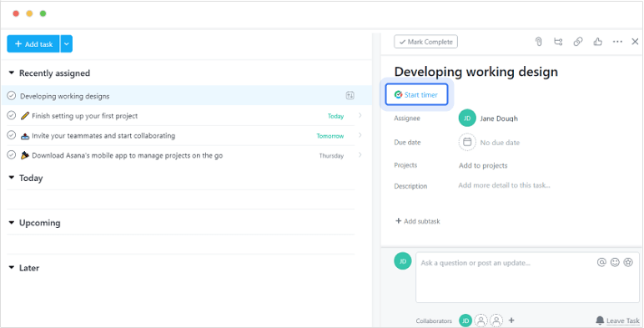The width and height of the screenshot is (644, 328).
Task: Click the star appreciation icon in comment box
Action: (628, 262)
